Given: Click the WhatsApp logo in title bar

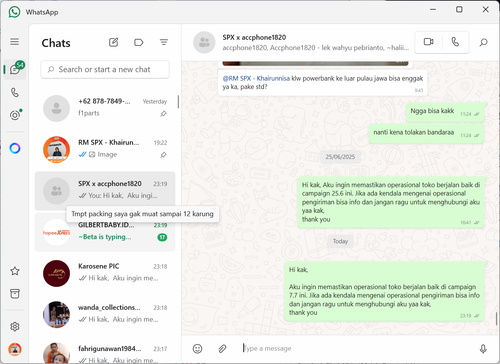Looking at the screenshot, I should 14,12.
